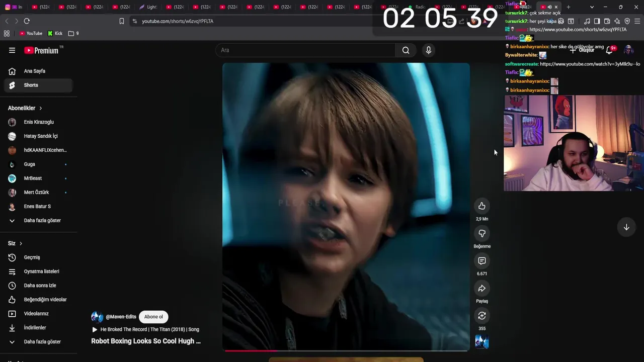Open Daha sonra izle
The image size is (644, 362).
(38, 286)
